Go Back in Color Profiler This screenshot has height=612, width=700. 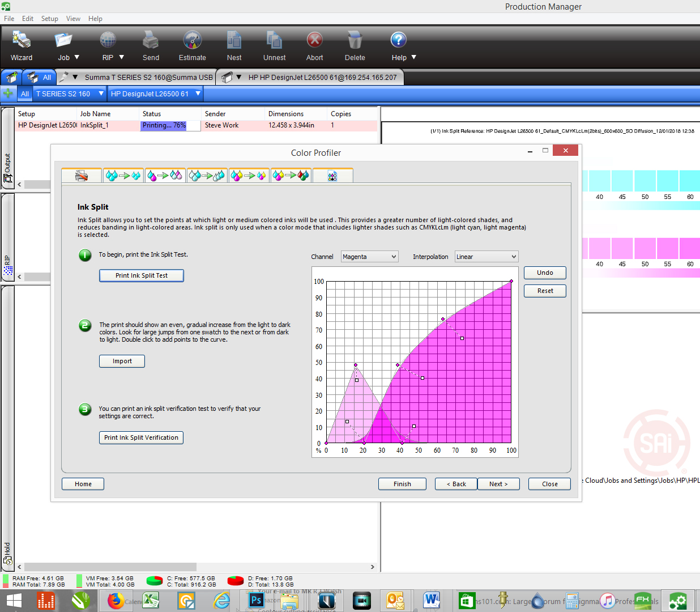click(456, 484)
